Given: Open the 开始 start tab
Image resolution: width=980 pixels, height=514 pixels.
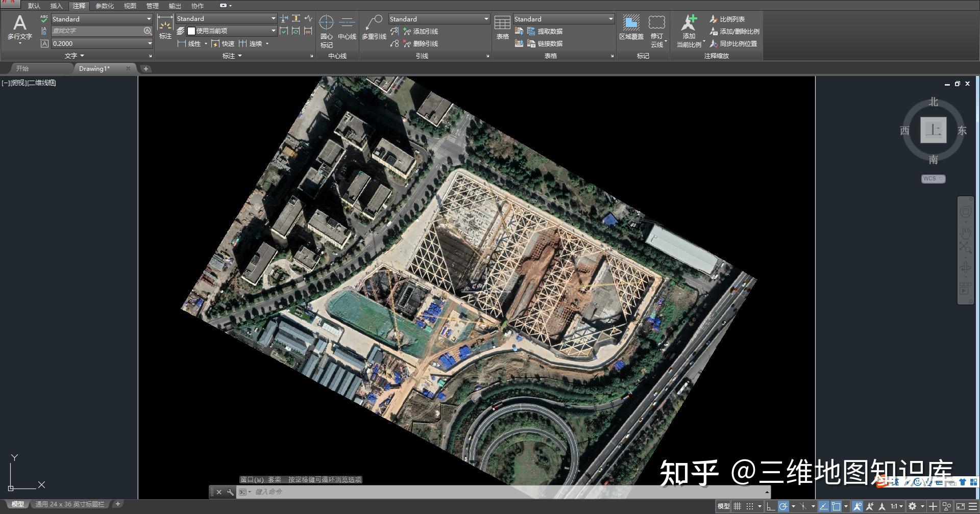Looking at the screenshot, I should (x=22, y=68).
